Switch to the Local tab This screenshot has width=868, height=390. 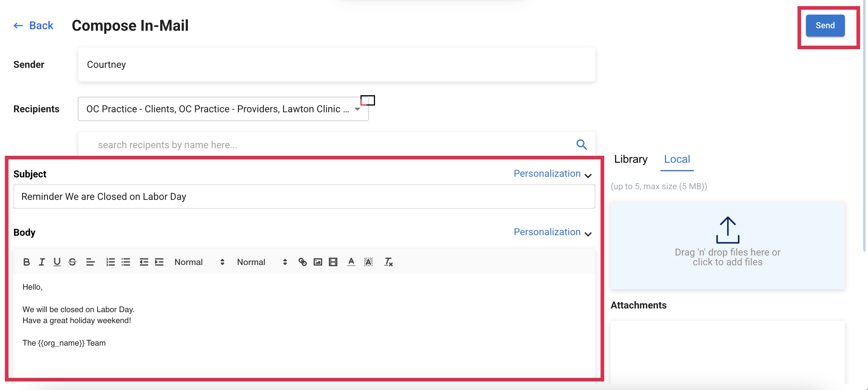click(x=677, y=159)
